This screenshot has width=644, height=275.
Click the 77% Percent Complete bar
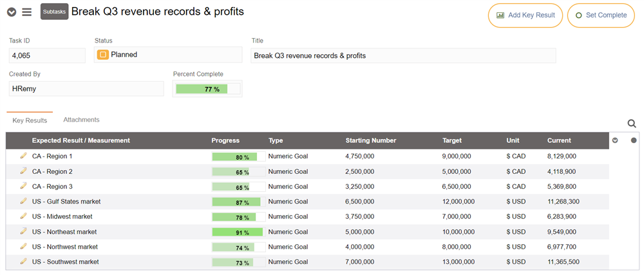pos(207,89)
